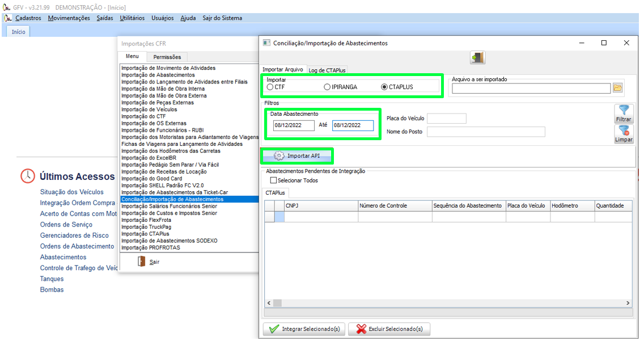Viewport: 644px width, 349px height.
Task: Open Situação dos Veículos link
Action: pyautogui.click(x=72, y=192)
